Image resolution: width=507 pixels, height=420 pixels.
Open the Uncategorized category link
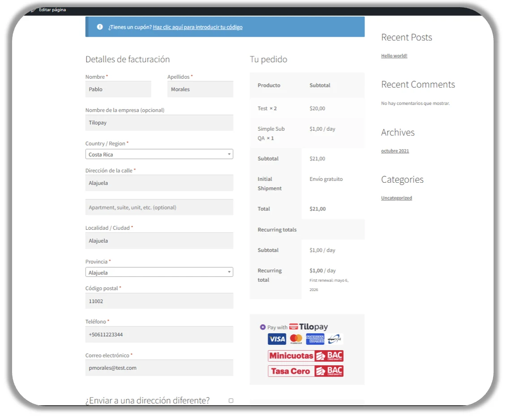396,198
